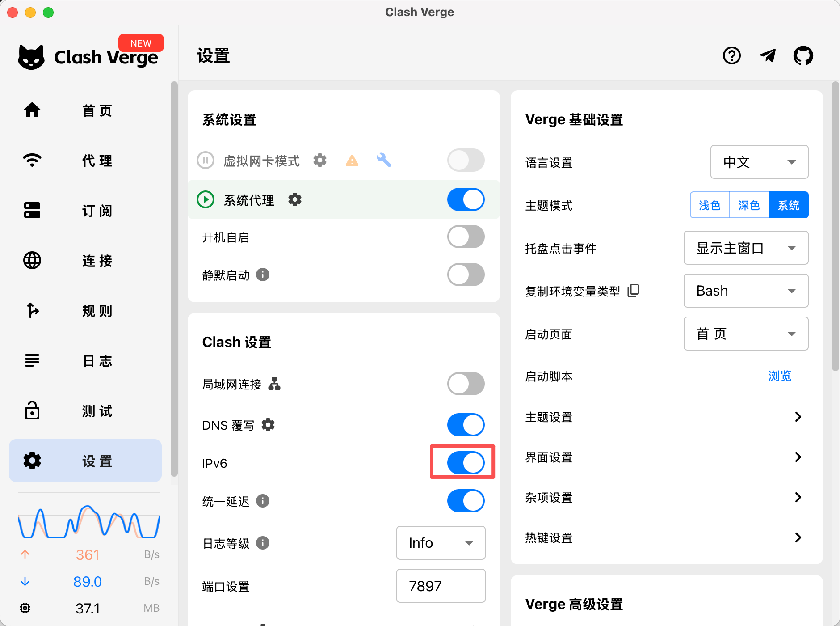Open the help manual icon
Screen dimensions: 840x626
point(731,56)
